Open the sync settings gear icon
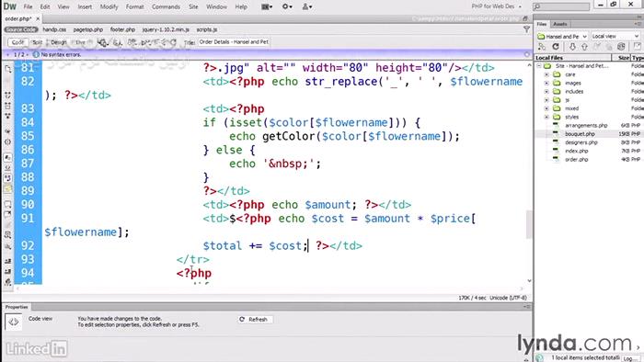This screenshot has width=644, height=362. coord(287,6)
